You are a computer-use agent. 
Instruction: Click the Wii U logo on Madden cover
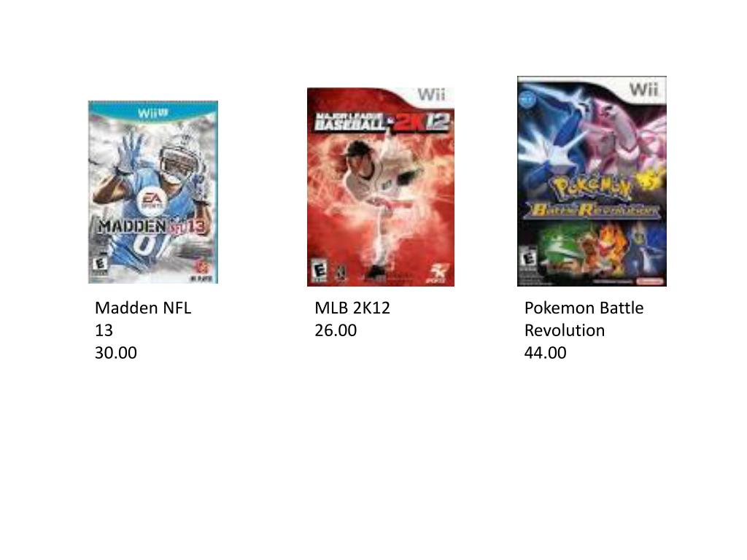click(153, 113)
